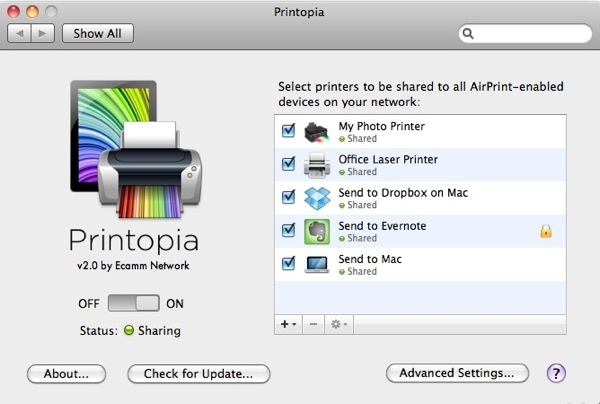
Task: Click the v2.0 by Ecamm Network text
Action: click(133, 266)
